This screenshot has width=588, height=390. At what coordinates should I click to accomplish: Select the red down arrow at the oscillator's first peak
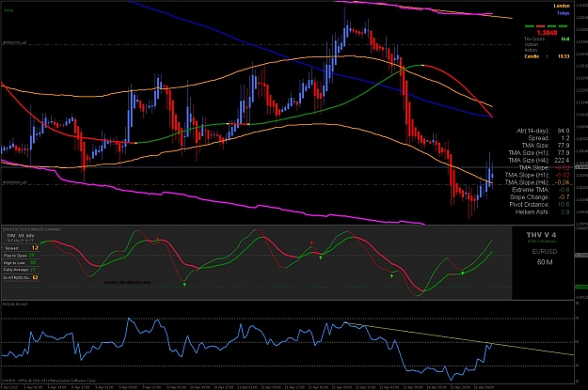pyautogui.click(x=157, y=239)
